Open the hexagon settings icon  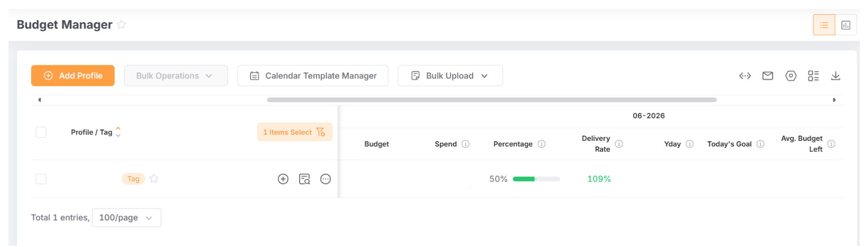(791, 76)
